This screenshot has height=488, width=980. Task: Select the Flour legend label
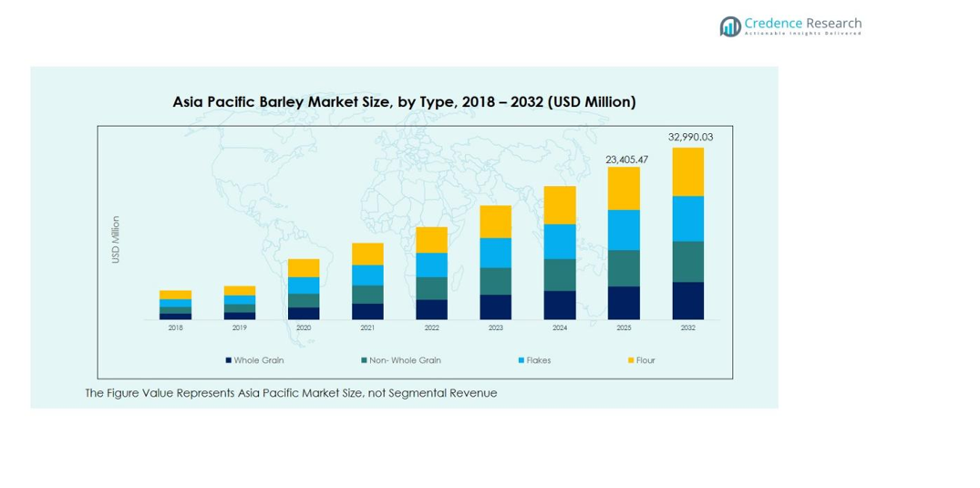point(645,360)
